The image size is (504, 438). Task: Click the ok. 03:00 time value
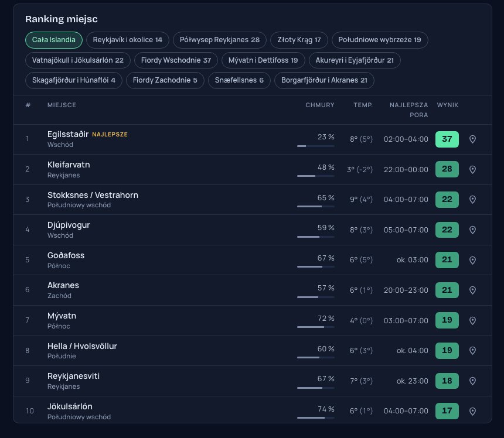pos(413,260)
